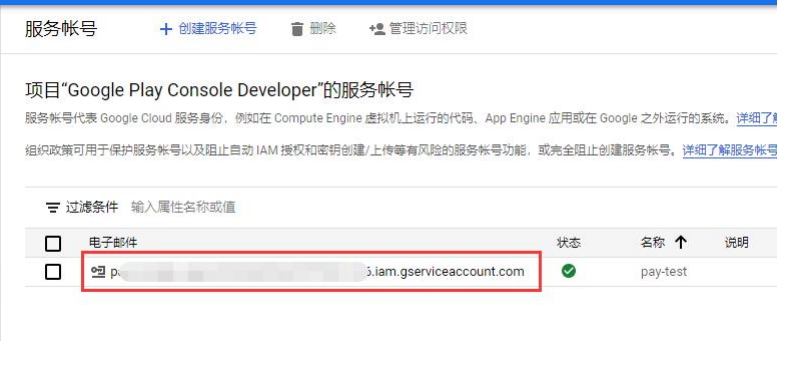793x389 pixels.
Task: Click the 服务帐号 page title
Action: [x=61, y=29]
